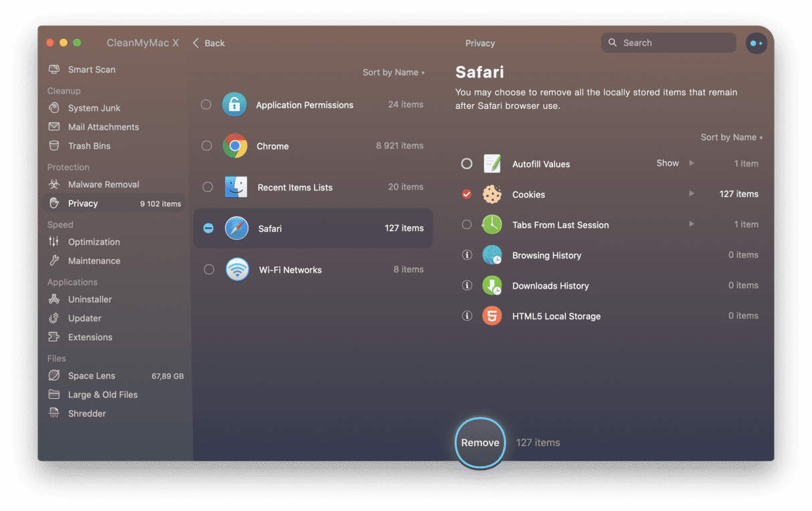The height and width of the screenshot is (511, 812).
Task: Click inside the Search field
Action: pyautogui.click(x=668, y=43)
